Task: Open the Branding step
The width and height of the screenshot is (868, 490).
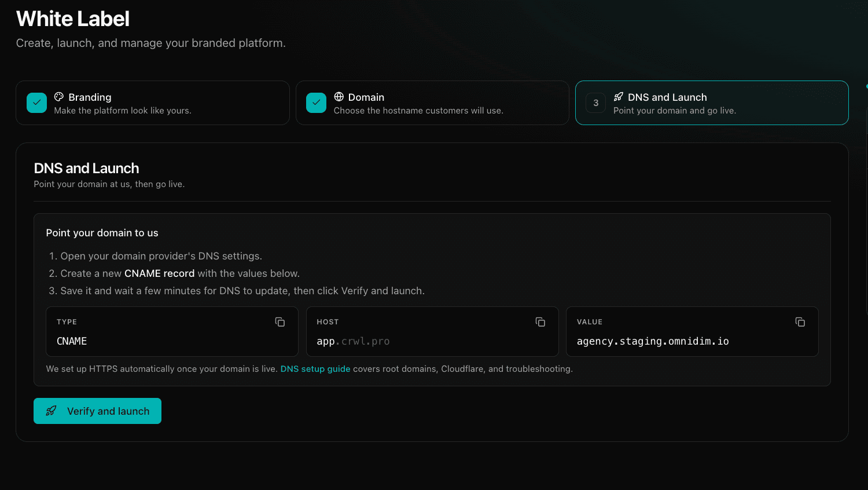Action: point(153,103)
